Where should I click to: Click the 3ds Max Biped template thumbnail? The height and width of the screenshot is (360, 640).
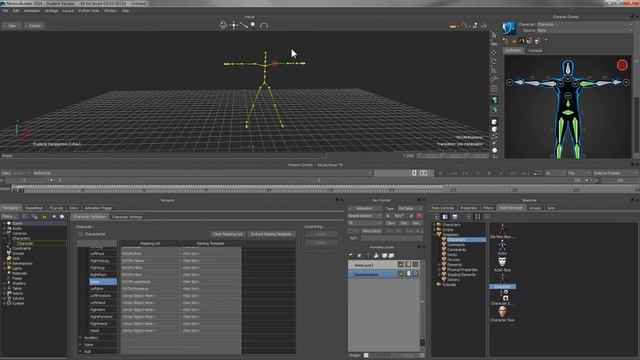click(502, 231)
